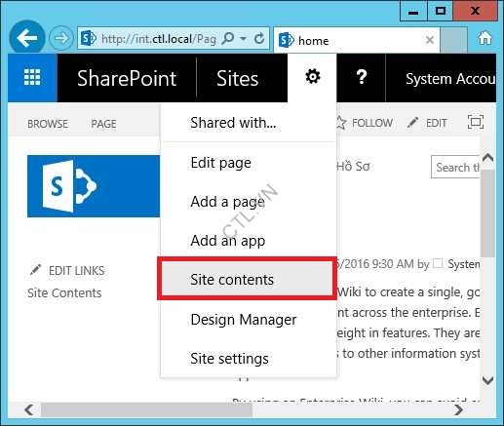Image resolution: width=504 pixels, height=426 pixels.
Task: Switch to the PAGE ribbon tab
Action: tap(103, 124)
